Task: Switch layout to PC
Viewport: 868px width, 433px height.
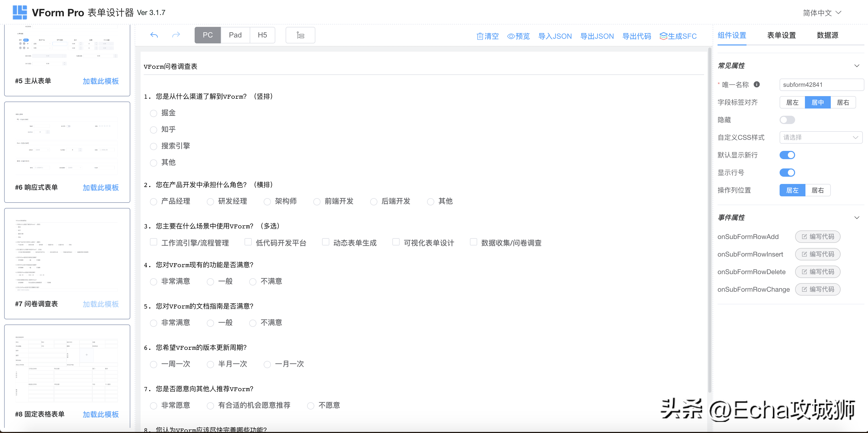Action: click(x=208, y=35)
